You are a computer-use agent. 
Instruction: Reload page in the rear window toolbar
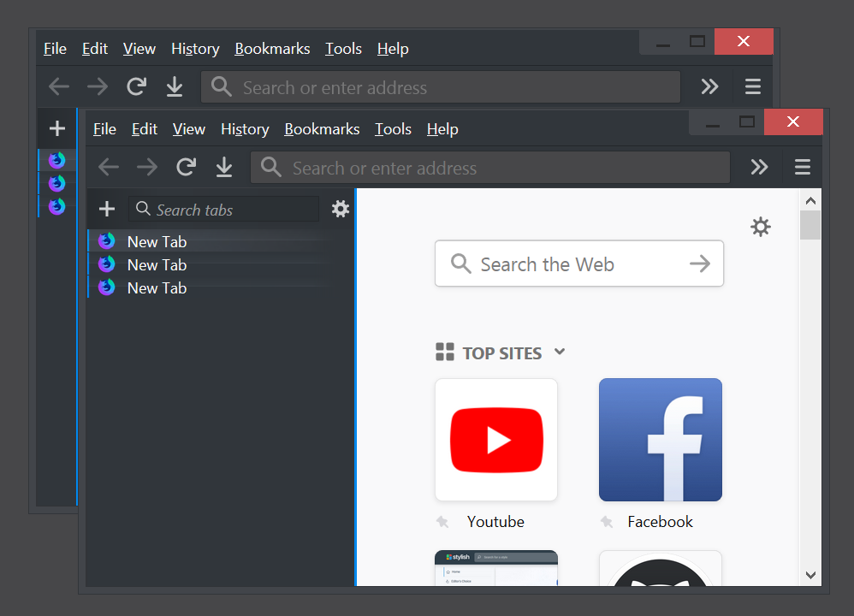point(136,86)
